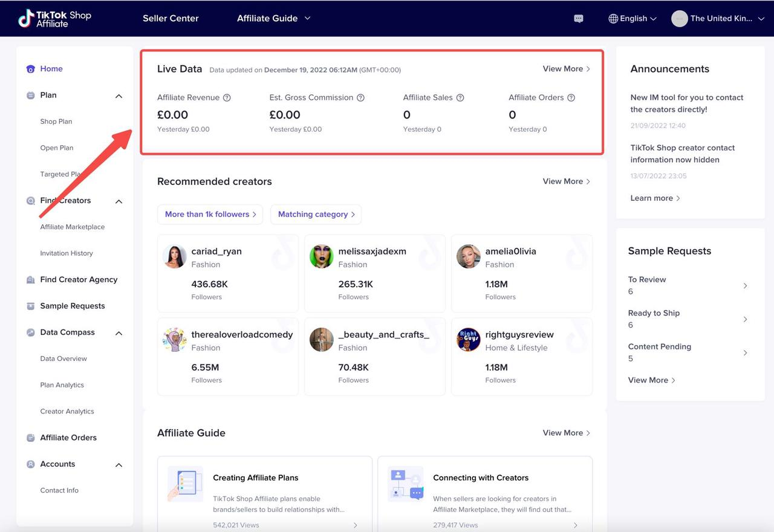Open Creating Affiliate Plans guide title
774x532 pixels.
pyautogui.click(x=256, y=478)
